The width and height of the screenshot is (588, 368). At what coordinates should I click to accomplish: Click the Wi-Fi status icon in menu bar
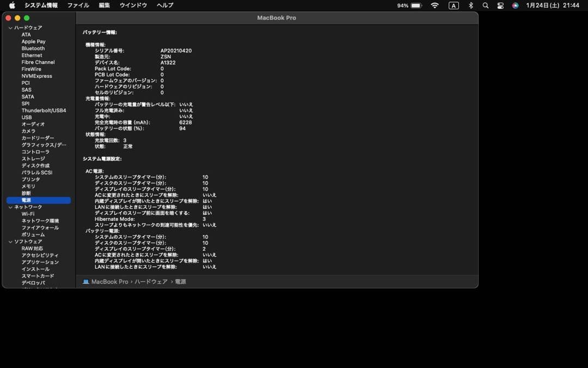434,5
